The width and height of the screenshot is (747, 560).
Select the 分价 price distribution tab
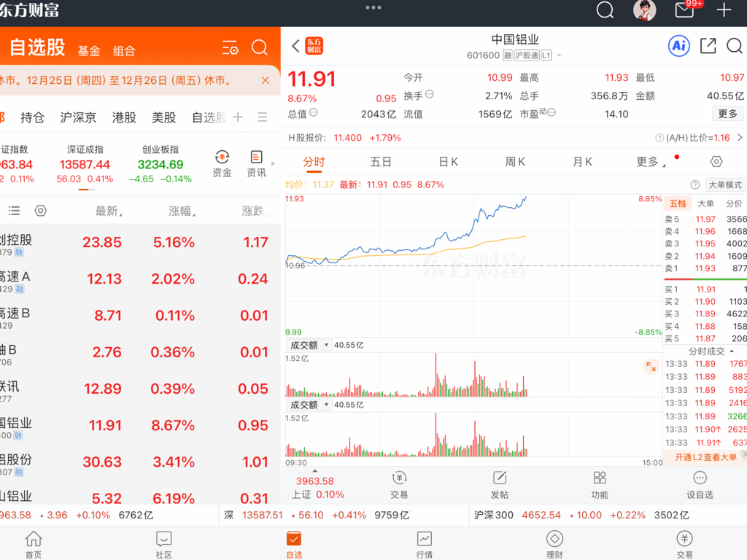[x=734, y=204]
